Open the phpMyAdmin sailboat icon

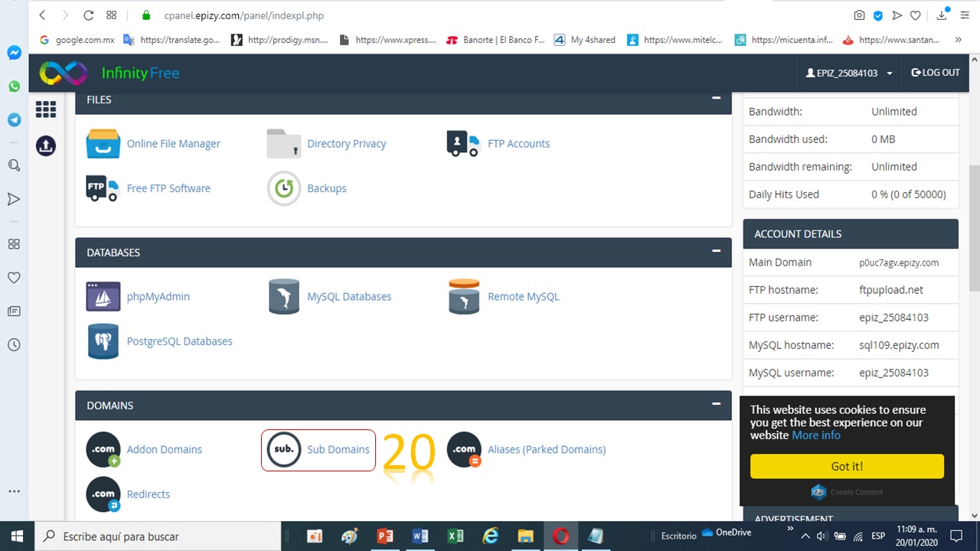[103, 297]
